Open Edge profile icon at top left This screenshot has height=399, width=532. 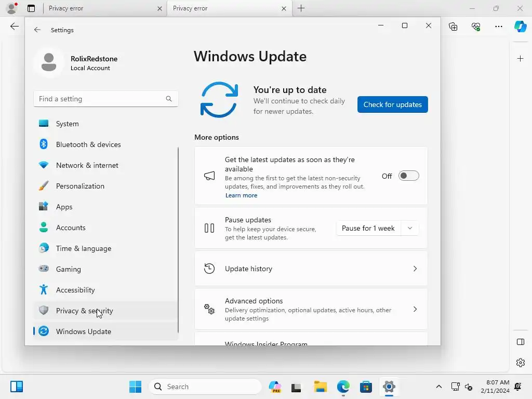(12, 8)
